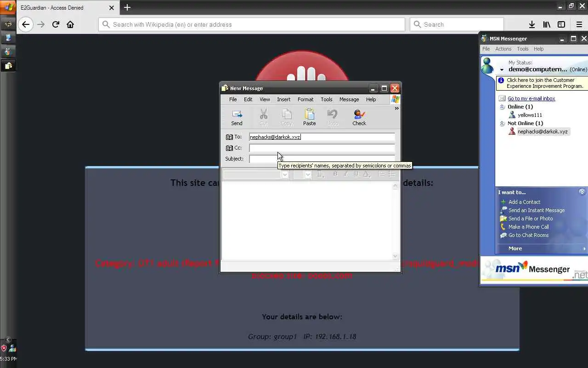The image size is (588, 368).
Task: Click Send in the New Message toolbar
Action: click(237, 117)
